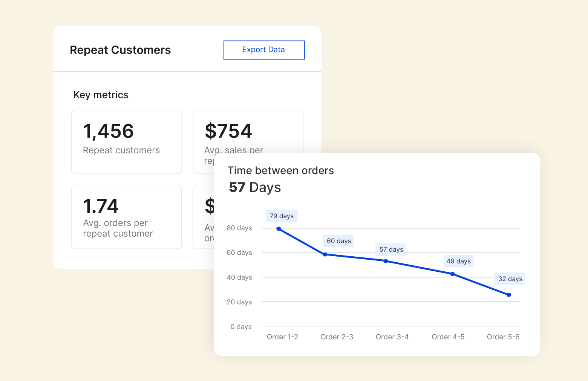Select the 1,456 Repeat customers card
Screen dimensions: 588x381
126,142
